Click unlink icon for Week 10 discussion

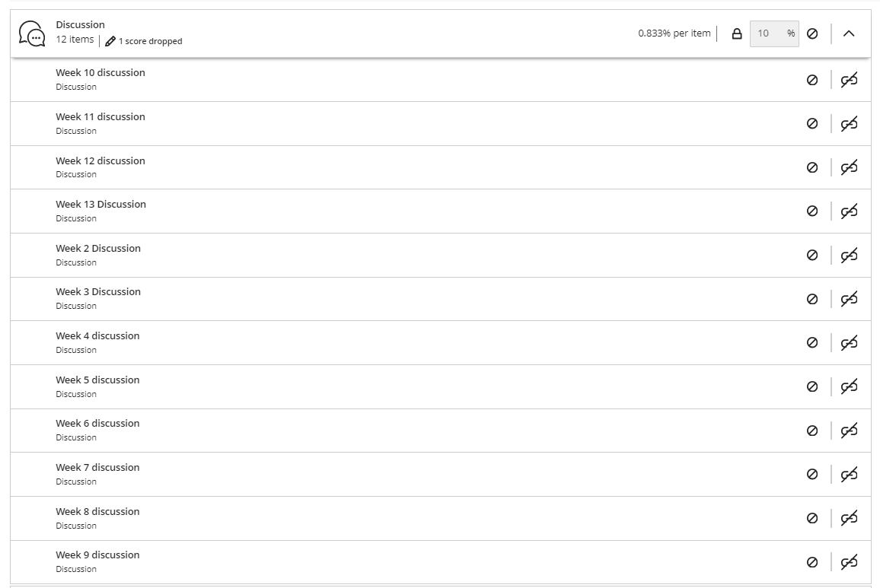[x=849, y=80]
